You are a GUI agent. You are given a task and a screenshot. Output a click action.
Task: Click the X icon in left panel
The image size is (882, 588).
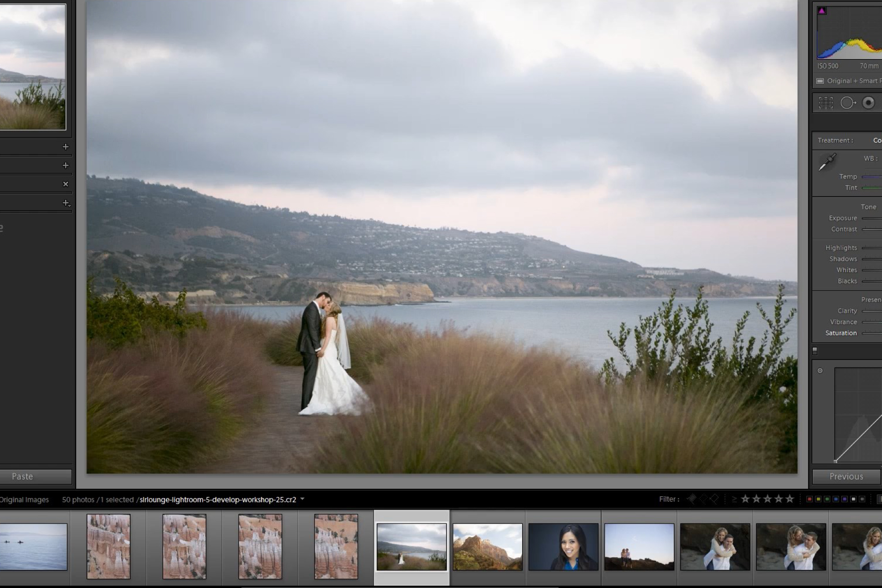click(x=66, y=184)
